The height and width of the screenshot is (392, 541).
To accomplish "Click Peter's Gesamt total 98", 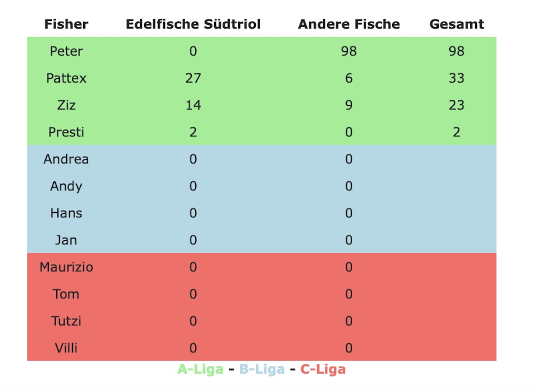I will coord(457,51).
